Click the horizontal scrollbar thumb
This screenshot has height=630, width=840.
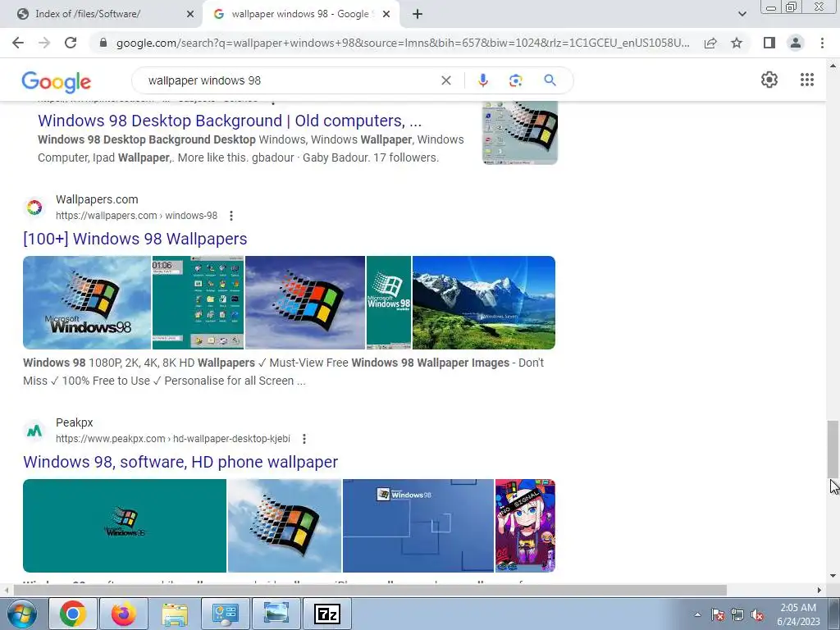(370, 590)
